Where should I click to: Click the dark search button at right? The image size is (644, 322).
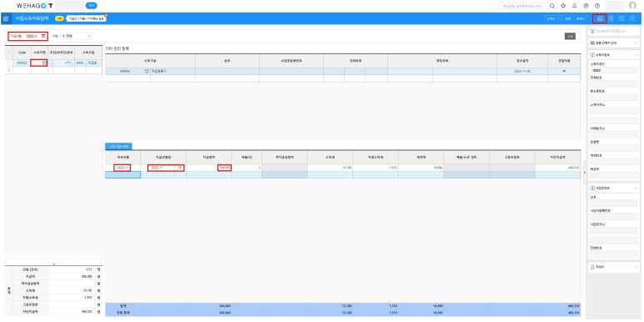(x=570, y=36)
